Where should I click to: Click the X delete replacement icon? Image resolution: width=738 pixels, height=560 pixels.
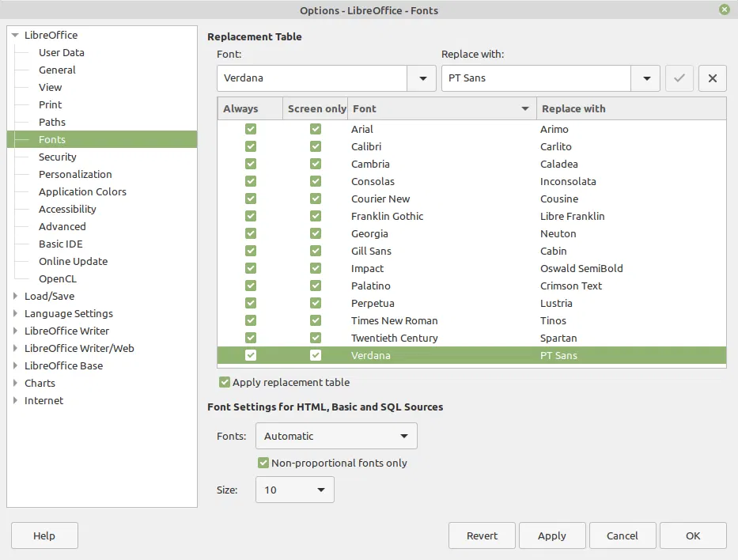713,78
